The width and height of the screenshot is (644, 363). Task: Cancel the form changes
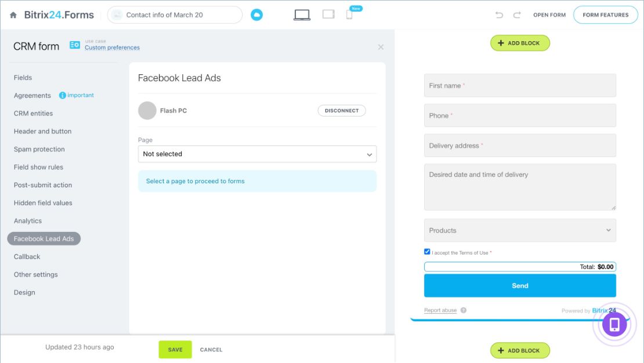[x=211, y=350]
